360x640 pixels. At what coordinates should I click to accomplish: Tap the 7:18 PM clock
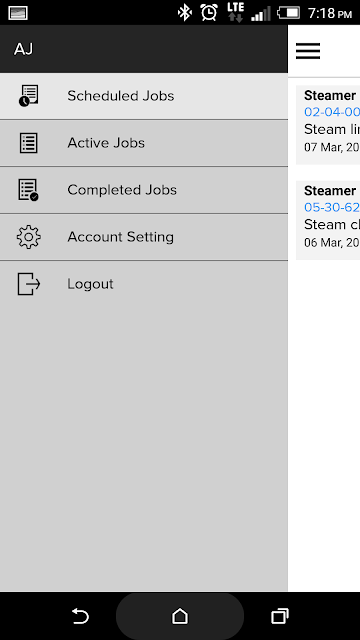pyautogui.click(x=330, y=13)
